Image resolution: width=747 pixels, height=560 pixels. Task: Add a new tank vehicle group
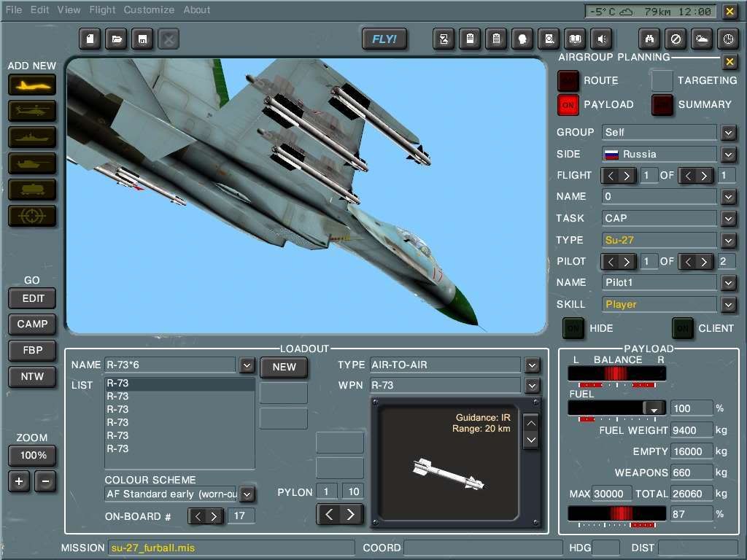tap(32, 163)
